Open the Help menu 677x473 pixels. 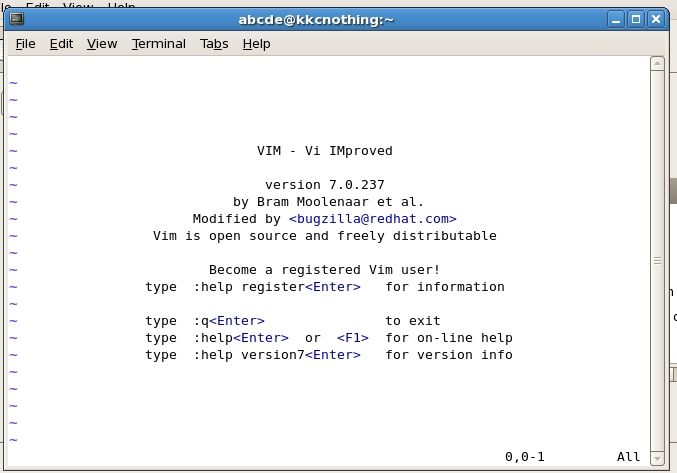tap(256, 44)
